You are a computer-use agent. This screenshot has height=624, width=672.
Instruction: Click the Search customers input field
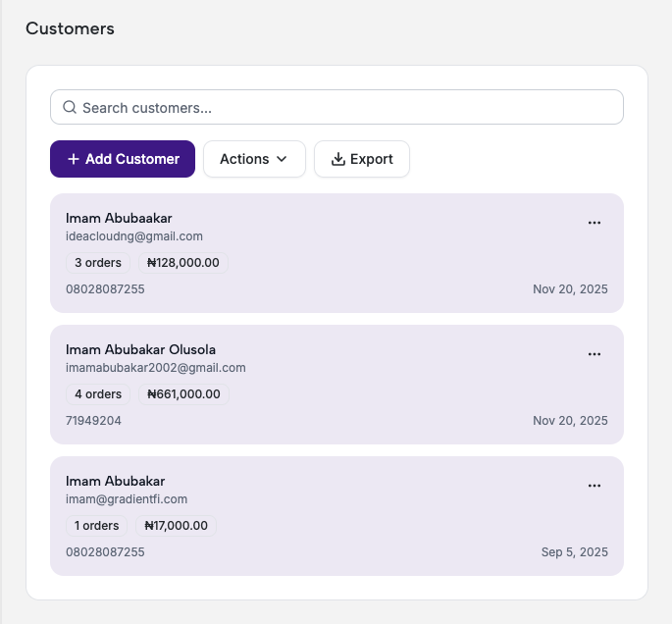coord(336,107)
